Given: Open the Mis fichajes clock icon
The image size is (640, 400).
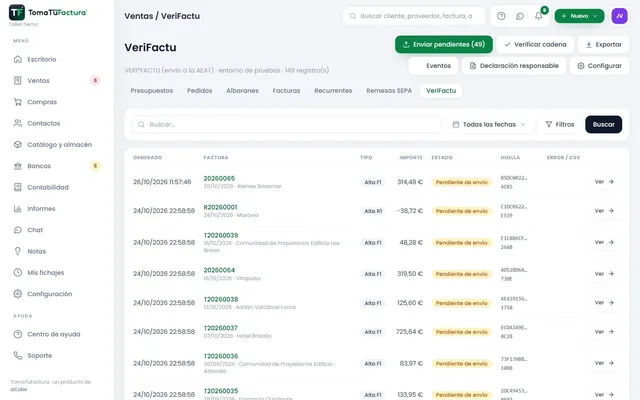Looking at the screenshot, I should point(18,272).
